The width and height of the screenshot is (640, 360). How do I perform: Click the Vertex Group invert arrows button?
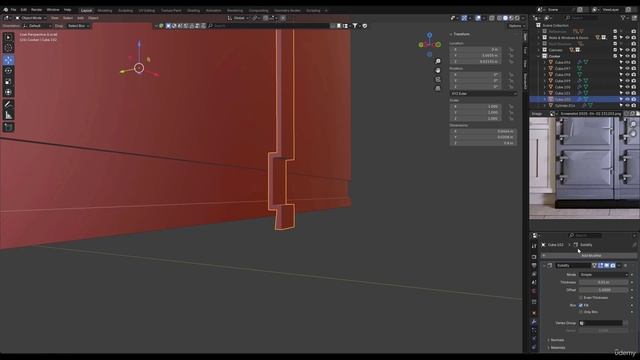(x=626, y=323)
